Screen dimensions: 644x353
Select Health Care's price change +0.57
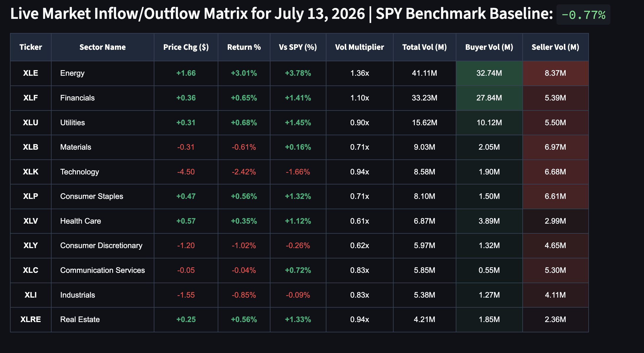pos(186,221)
